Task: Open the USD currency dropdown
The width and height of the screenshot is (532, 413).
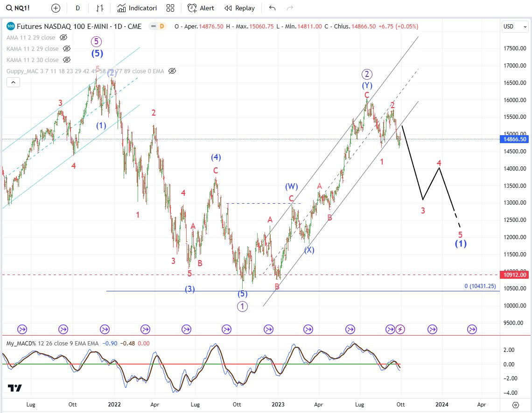Action: pos(515,27)
